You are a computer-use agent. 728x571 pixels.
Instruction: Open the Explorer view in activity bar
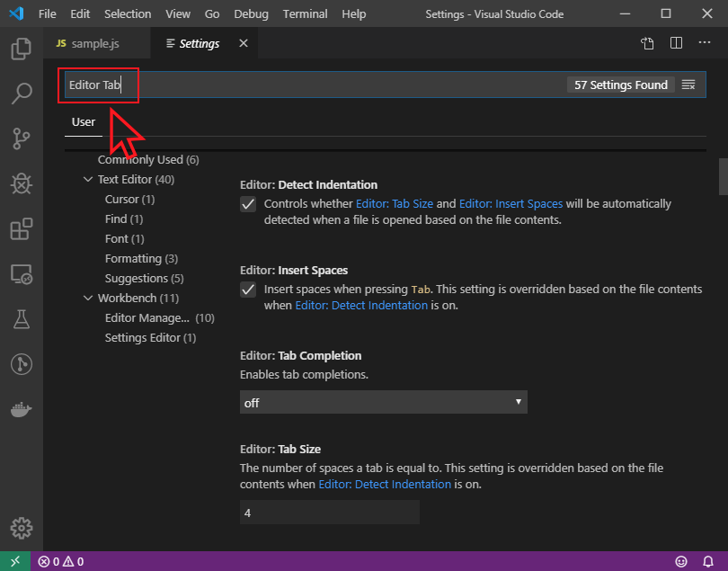click(x=21, y=49)
